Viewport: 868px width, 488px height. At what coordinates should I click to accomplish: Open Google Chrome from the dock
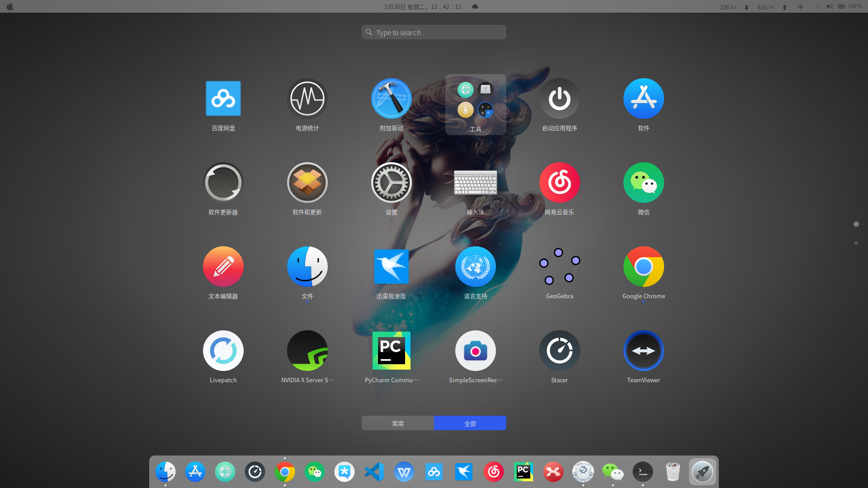click(284, 471)
